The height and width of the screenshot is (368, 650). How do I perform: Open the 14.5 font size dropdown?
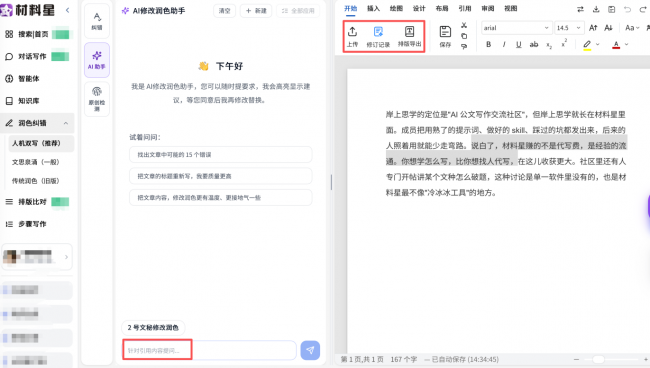click(x=569, y=28)
